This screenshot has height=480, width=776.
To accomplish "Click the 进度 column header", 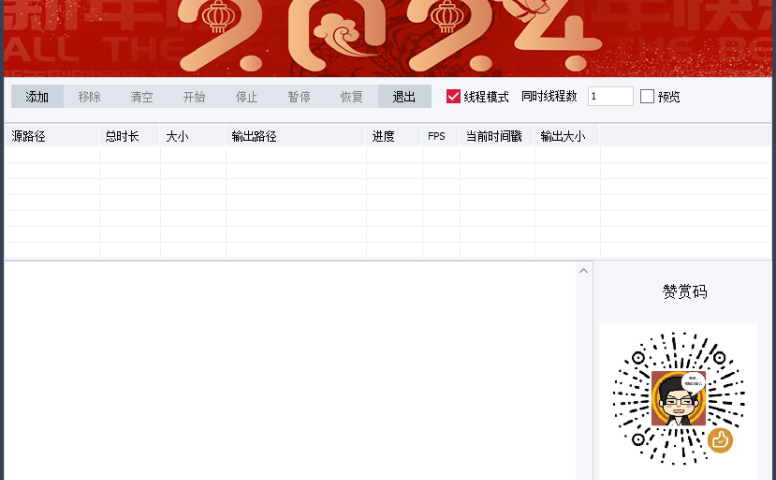I will point(394,136).
